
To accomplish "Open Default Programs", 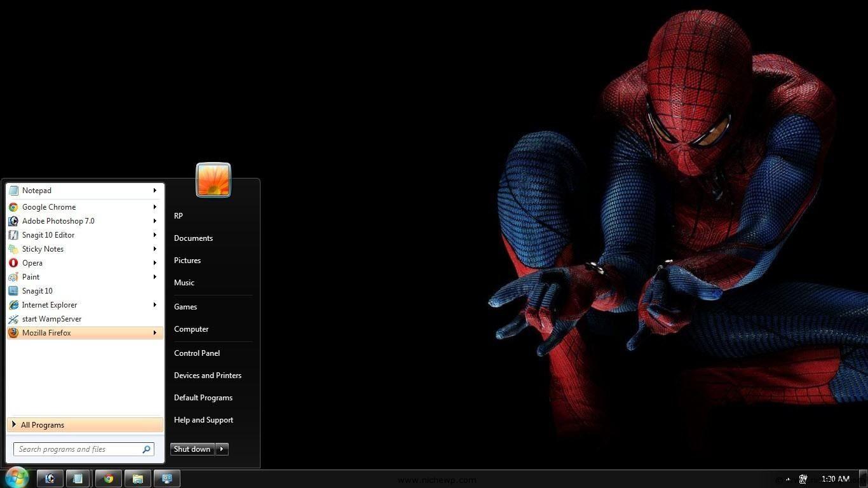I will click(203, 398).
